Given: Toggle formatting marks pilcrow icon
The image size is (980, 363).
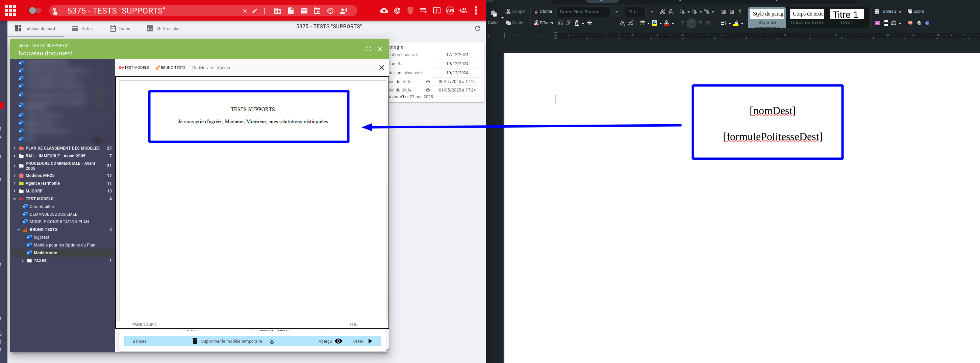Looking at the screenshot, I should tap(740, 12).
